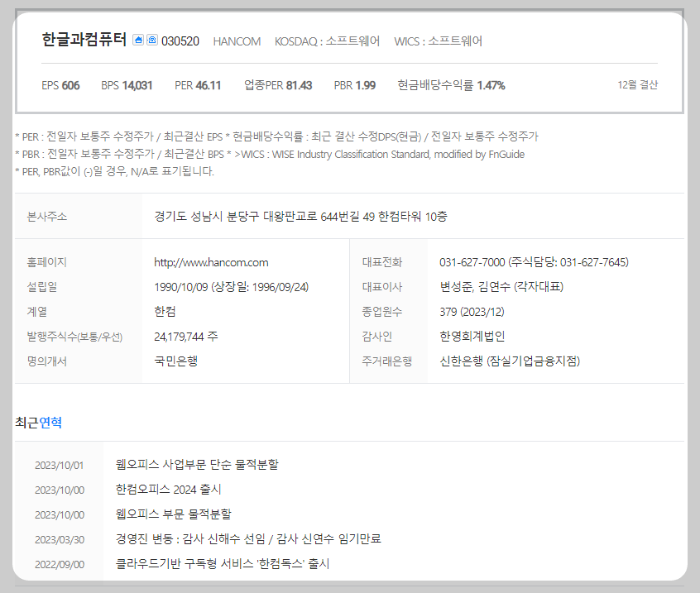Click the 계열 row label
Image resolution: width=700 pixels, height=593 pixels.
pyautogui.click(x=37, y=312)
